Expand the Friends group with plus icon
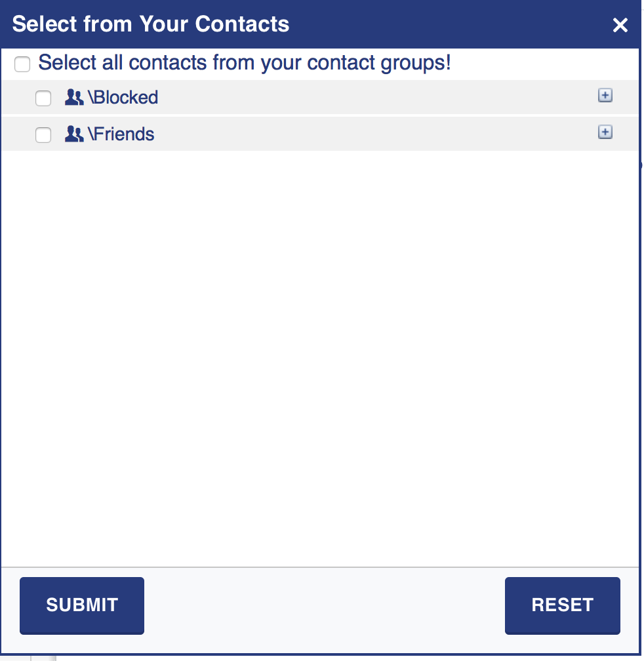Screen dimensions: 644x661 (x=605, y=132)
